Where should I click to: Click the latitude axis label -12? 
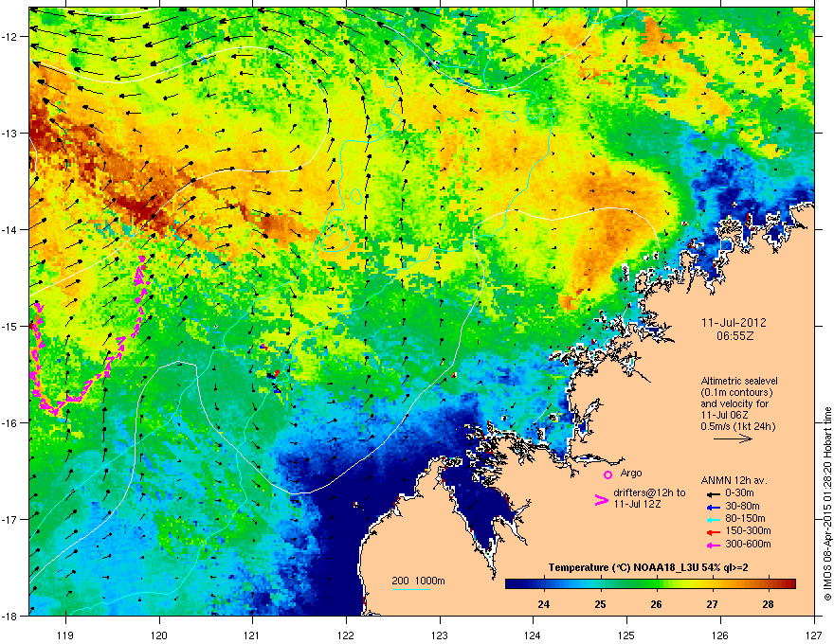[x=9, y=37]
